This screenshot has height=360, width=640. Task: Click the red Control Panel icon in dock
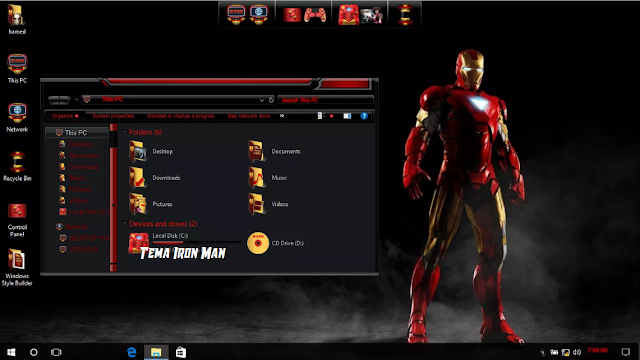(292, 15)
